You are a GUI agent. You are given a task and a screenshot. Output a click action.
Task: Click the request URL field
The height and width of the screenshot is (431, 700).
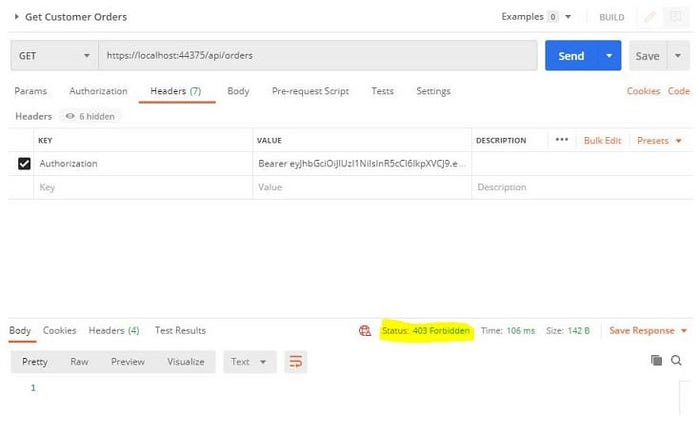[x=317, y=55]
